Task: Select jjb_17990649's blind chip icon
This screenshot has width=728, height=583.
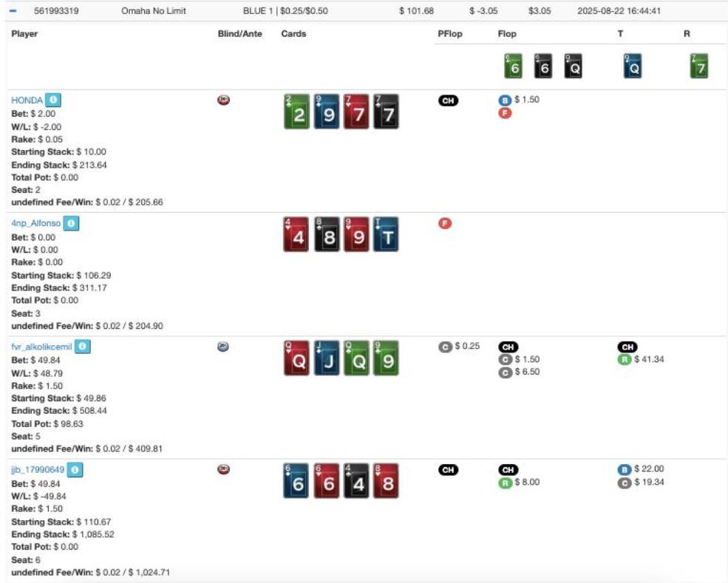Action: [x=223, y=468]
